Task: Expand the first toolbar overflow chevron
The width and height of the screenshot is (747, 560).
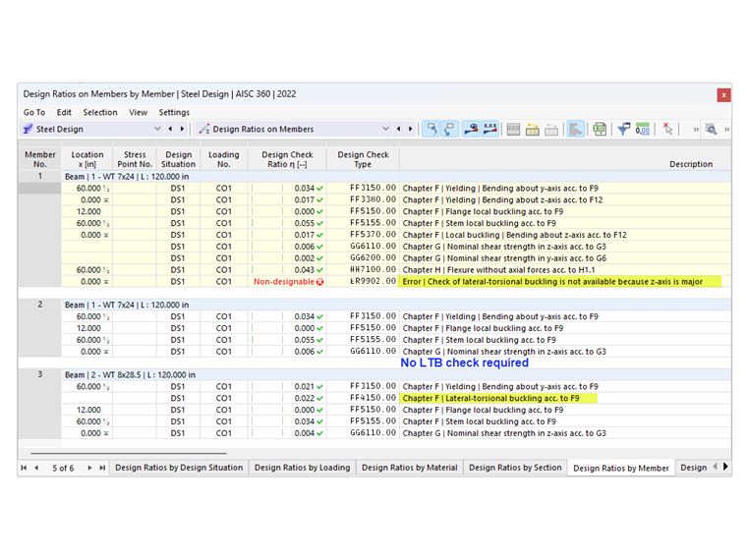Action: [x=696, y=130]
